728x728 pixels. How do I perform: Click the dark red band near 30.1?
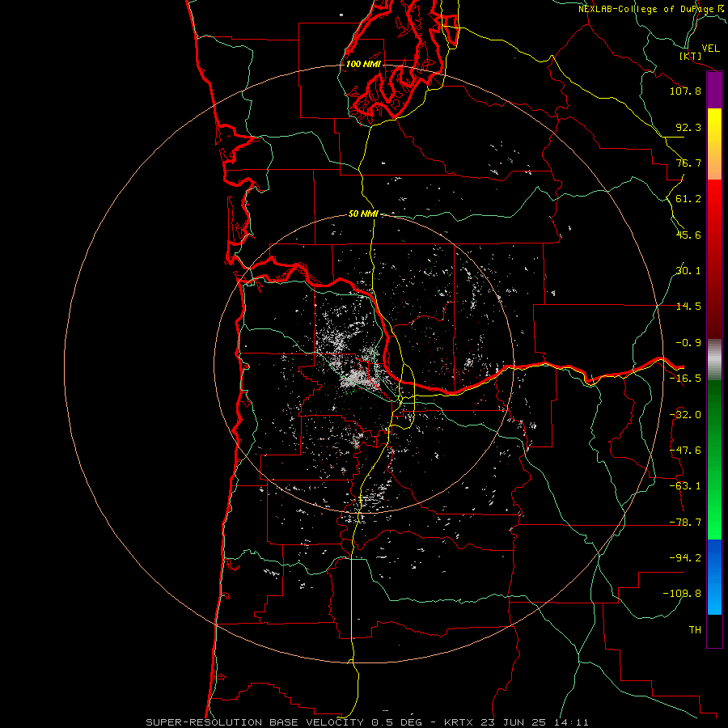(x=714, y=271)
